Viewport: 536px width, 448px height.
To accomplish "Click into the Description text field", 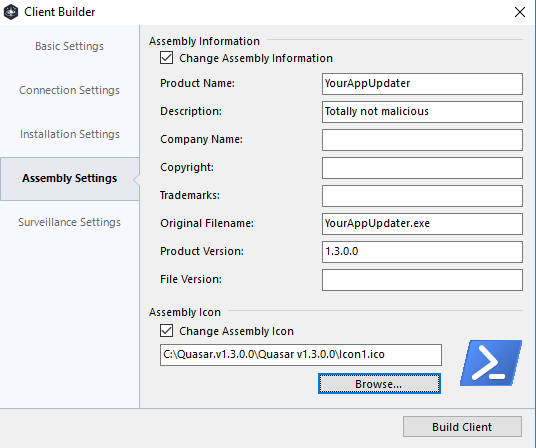I will pyautogui.click(x=422, y=112).
